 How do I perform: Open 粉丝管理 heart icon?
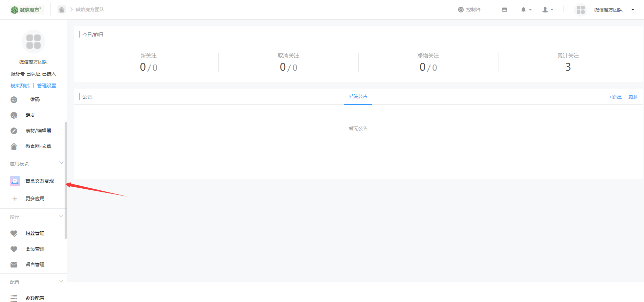coord(14,233)
